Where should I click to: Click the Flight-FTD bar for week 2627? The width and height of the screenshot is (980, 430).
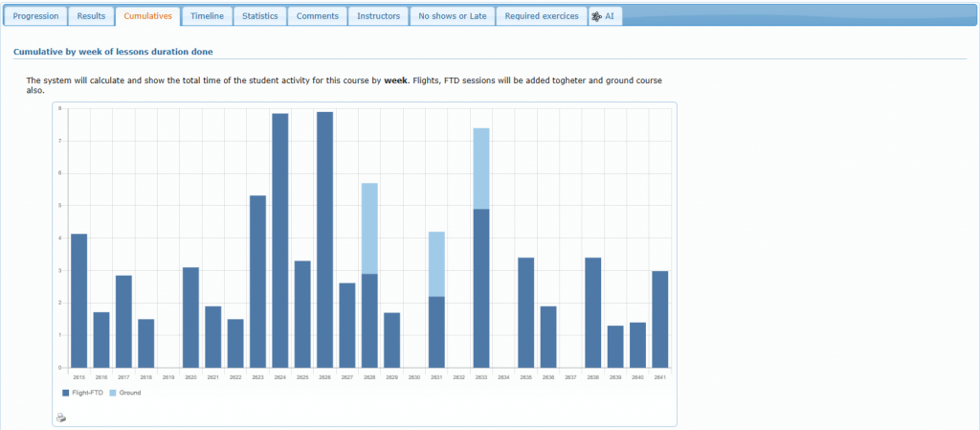[x=347, y=325]
